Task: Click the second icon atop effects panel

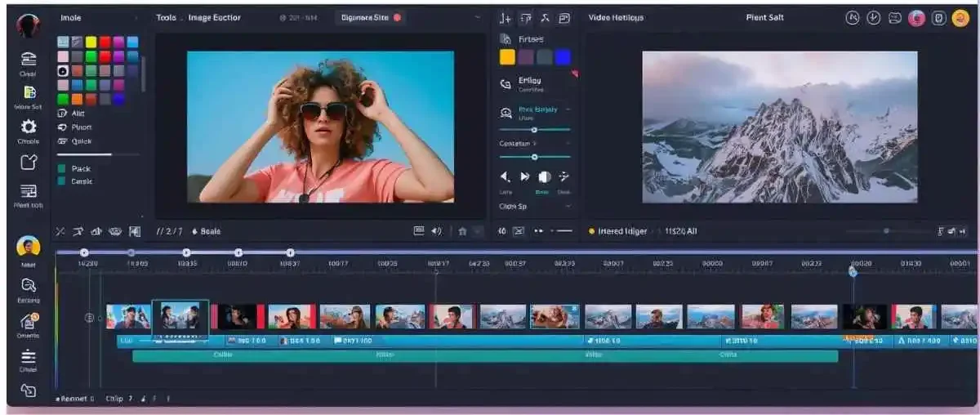Action: (526, 18)
